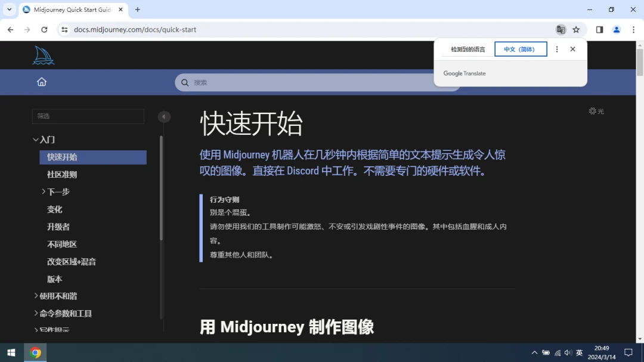Image resolution: width=644 pixels, height=362 pixels.
Task: Open Chrome profile avatar
Action: pos(617,30)
